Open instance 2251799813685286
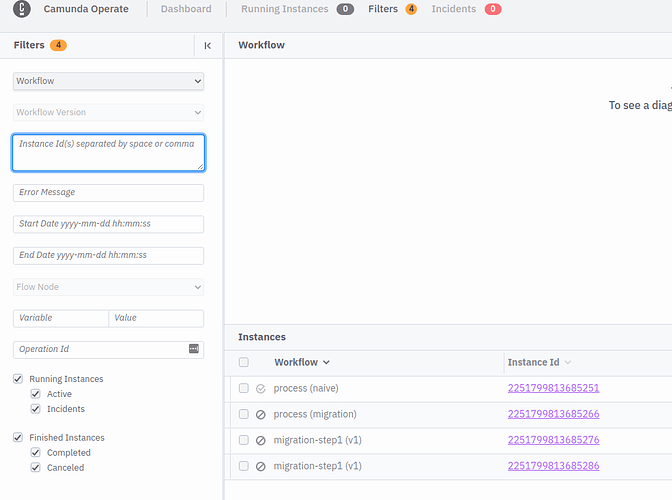The height and width of the screenshot is (500, 672). pyautogui.click(x=553, y=466)
